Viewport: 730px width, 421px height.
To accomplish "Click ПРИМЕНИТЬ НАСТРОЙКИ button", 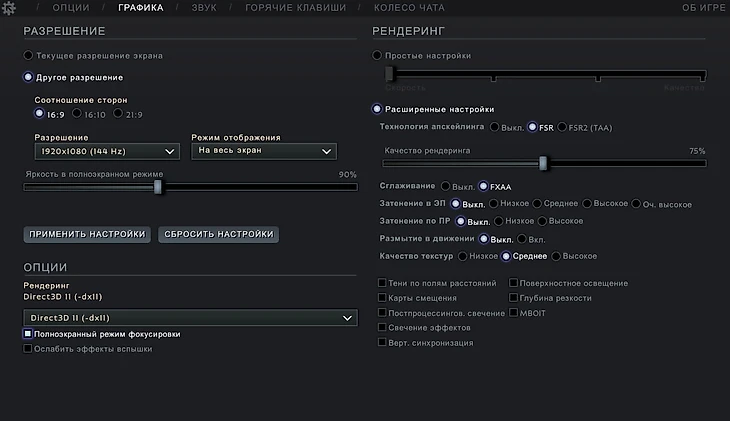I will click(x=88, y=234).
